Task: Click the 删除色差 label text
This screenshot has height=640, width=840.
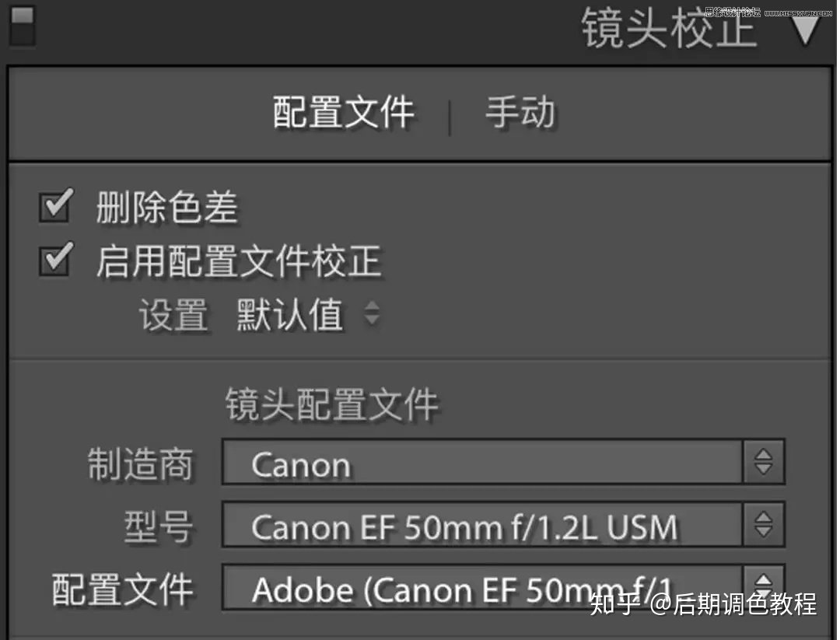Action: point(166,207)
